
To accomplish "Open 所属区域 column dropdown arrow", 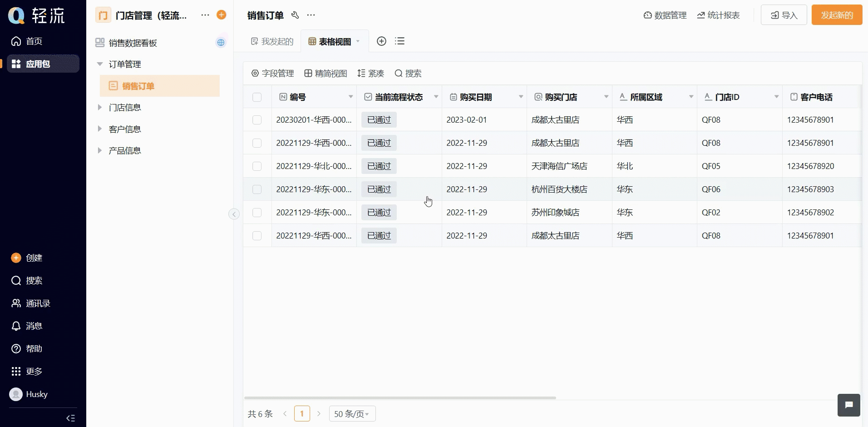I will point(691,97).
